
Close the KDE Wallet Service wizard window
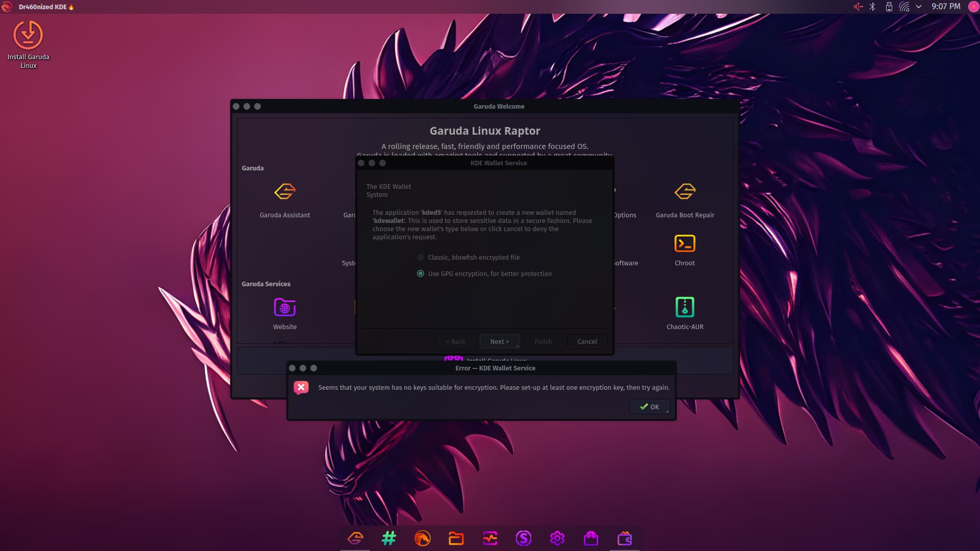(361, 163)
